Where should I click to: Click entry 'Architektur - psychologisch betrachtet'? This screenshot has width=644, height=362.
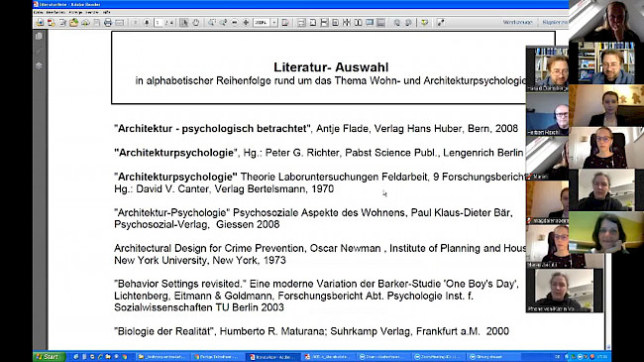pyautogui.click(x=213, y=128)
